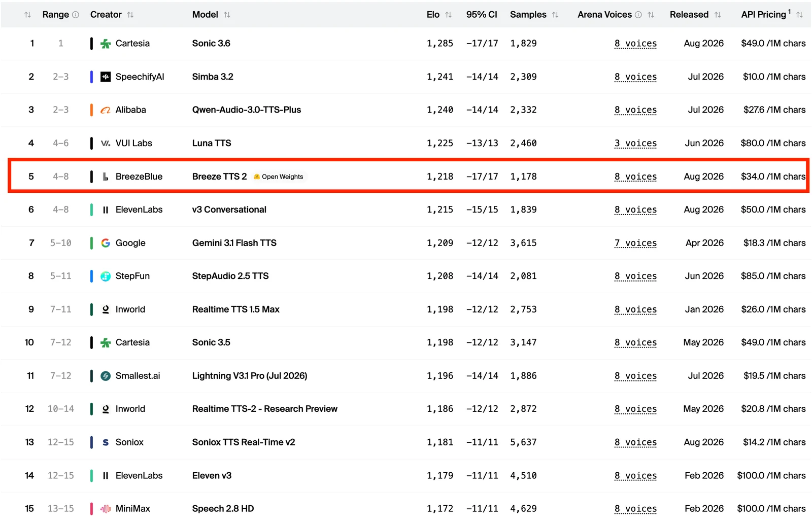Click the 1,285 Elo value
The width and height of the screenshot is (812, 525).
(440, 44)
